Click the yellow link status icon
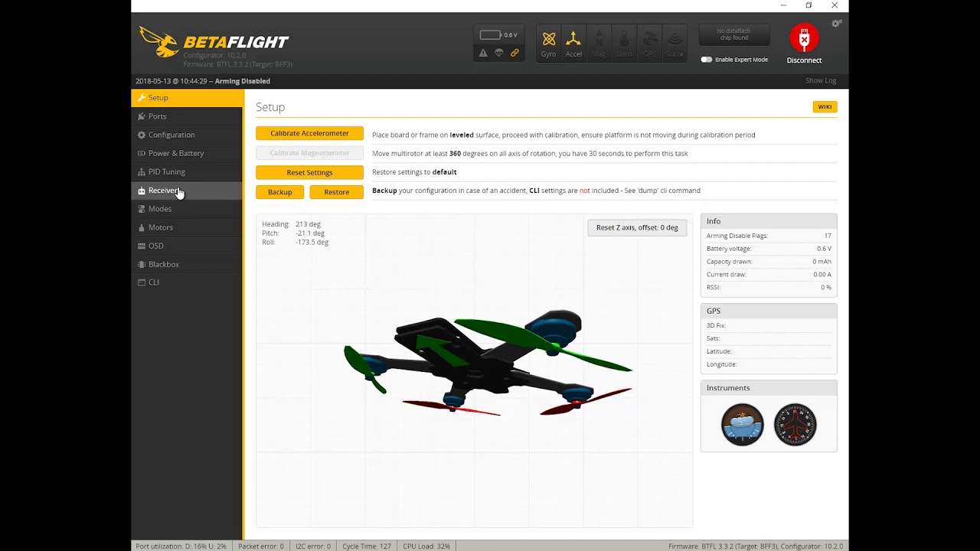 click(x=514, y=53)
